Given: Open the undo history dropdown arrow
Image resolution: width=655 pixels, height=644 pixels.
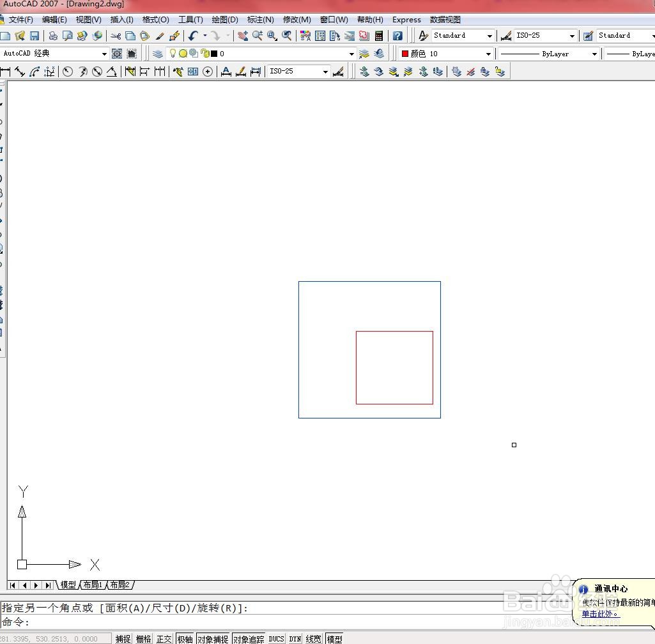Looking at the screenshot, I should click(x=204, y=36).
